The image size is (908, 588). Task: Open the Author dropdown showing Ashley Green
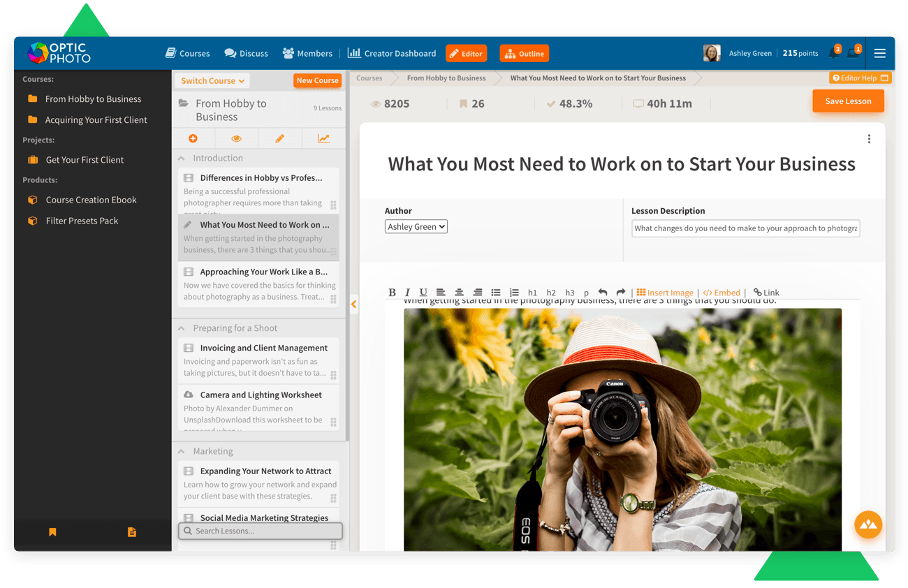[416, 226]
